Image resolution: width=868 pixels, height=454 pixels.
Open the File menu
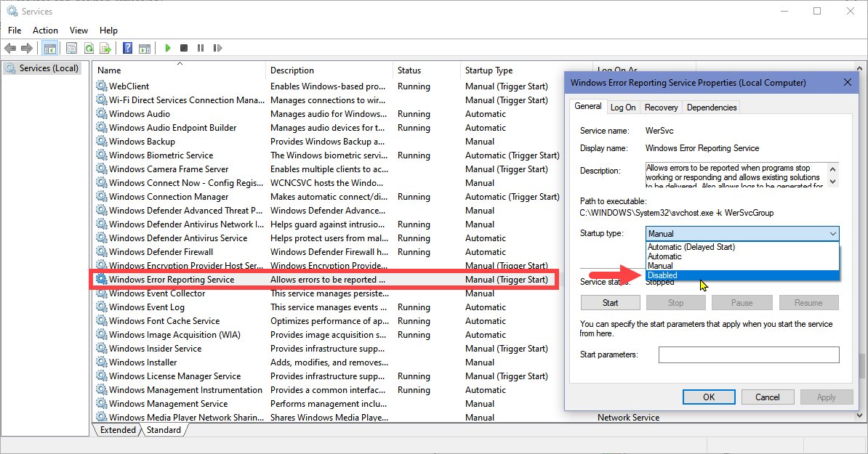click(x=15, y=31)
